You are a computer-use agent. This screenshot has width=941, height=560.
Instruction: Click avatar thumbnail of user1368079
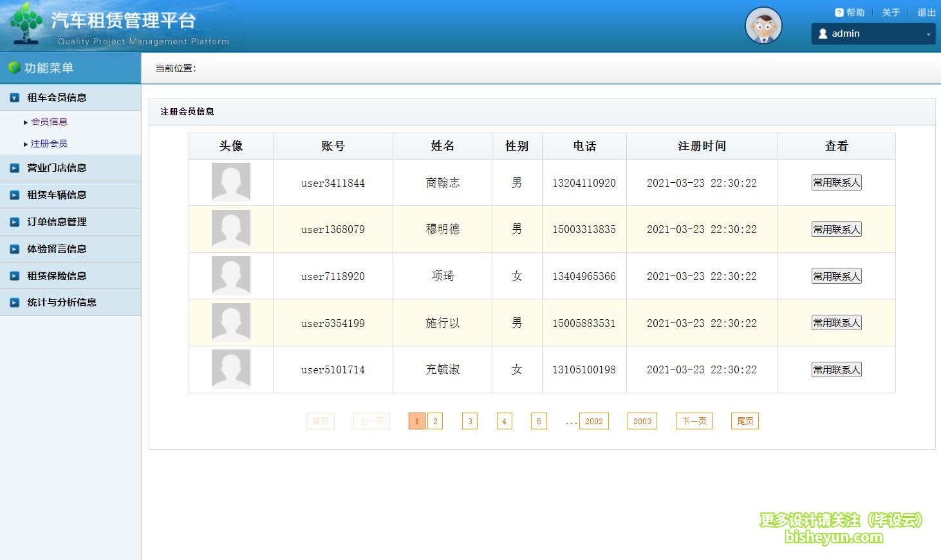[x=230, y=229]
